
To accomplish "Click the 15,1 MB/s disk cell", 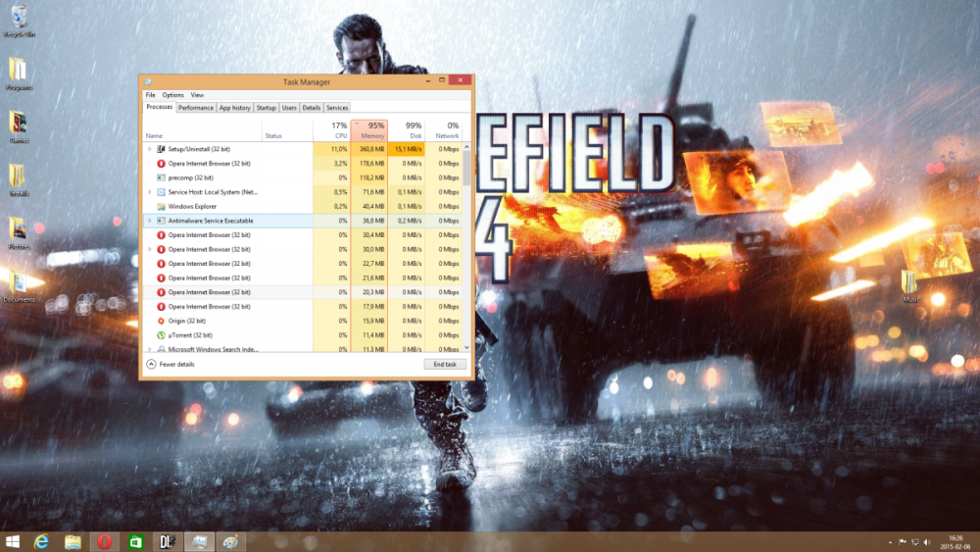I will pos(407,149).
